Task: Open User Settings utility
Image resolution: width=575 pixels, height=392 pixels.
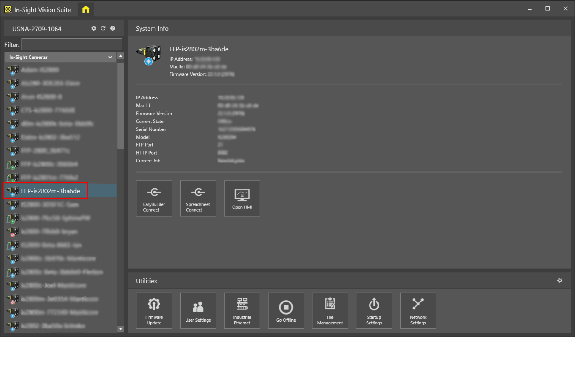Action: (x=198, y=311)
